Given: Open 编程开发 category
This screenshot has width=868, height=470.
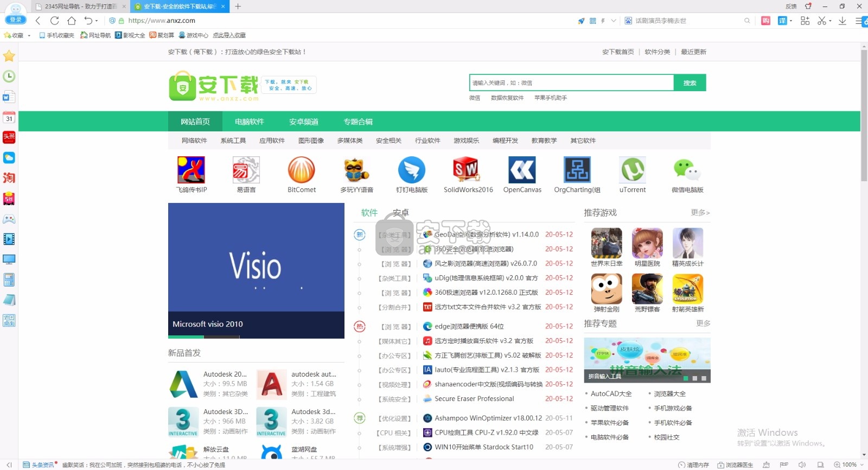Looking at the screenshot, I should coord(505,141).
